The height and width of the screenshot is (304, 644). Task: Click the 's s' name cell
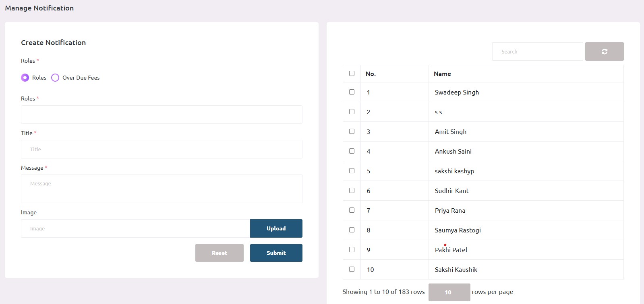[526, 112]
